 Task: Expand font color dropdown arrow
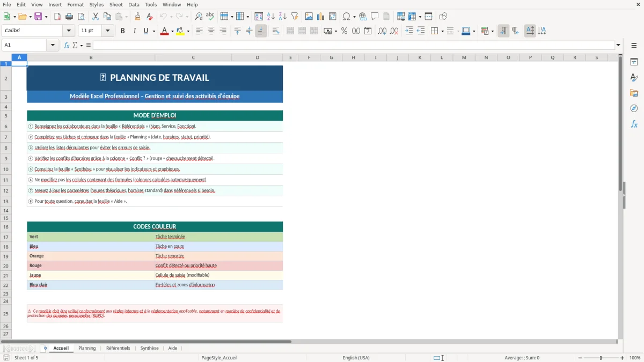(x=172, y=31)
